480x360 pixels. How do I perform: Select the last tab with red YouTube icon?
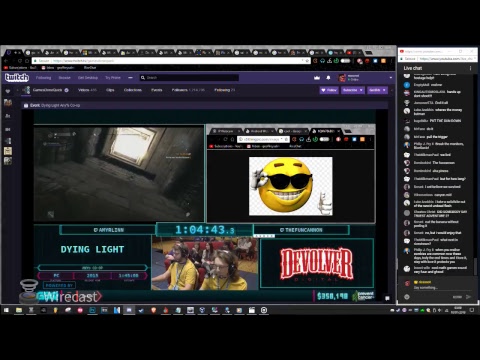tap(353, 52)
